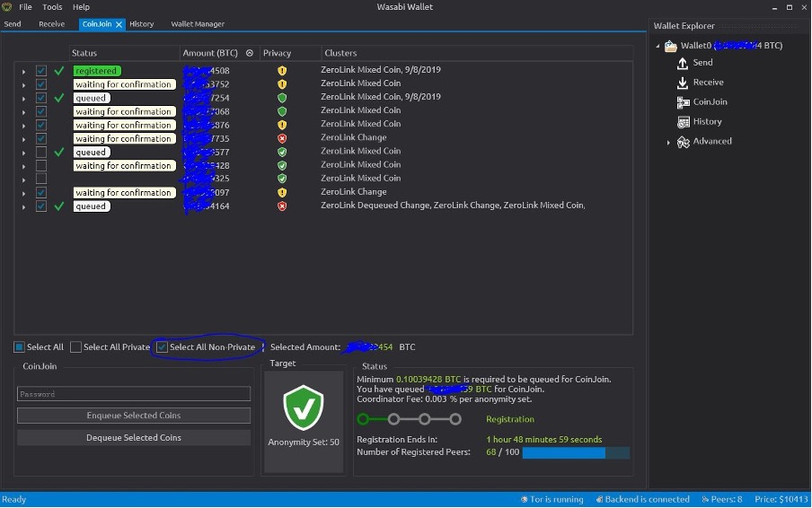The width and height of the screenshot is (812, 508).
Task: Click yellow privacy shield on the 3752 row
Action: coord(282,83)
